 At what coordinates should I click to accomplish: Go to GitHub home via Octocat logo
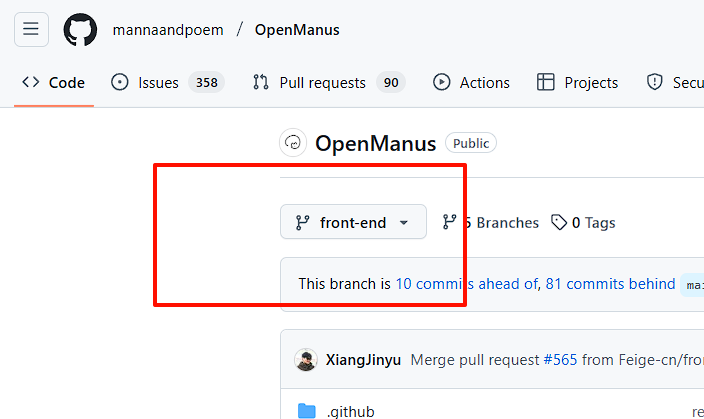tap(80, 30)
